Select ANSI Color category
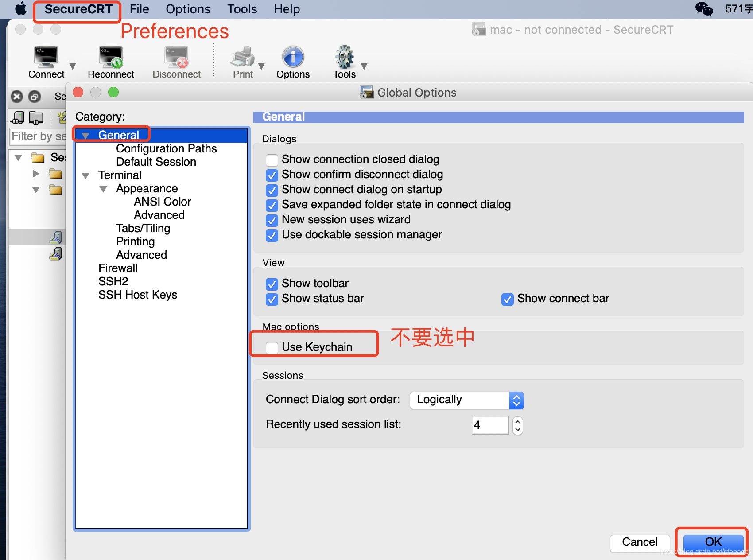 coord(162,202)
